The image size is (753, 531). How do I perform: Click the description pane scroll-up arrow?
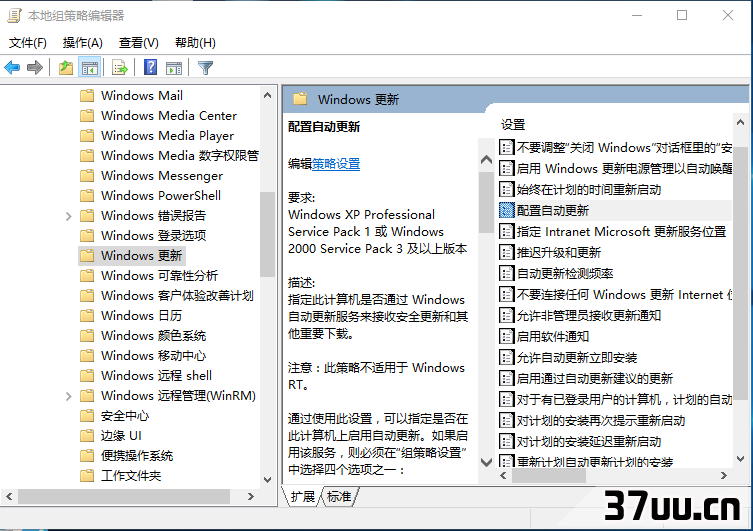click(486, 159)
